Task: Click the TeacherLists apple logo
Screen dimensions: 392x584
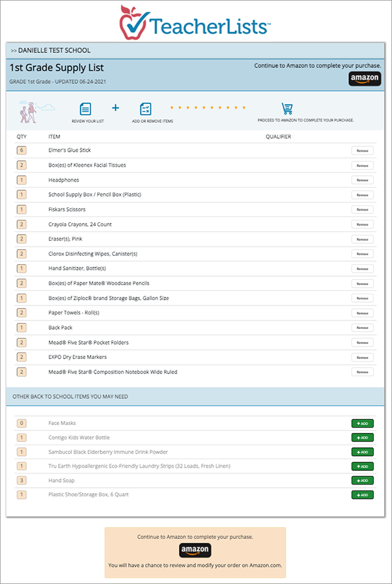Action: click(135, 22)
